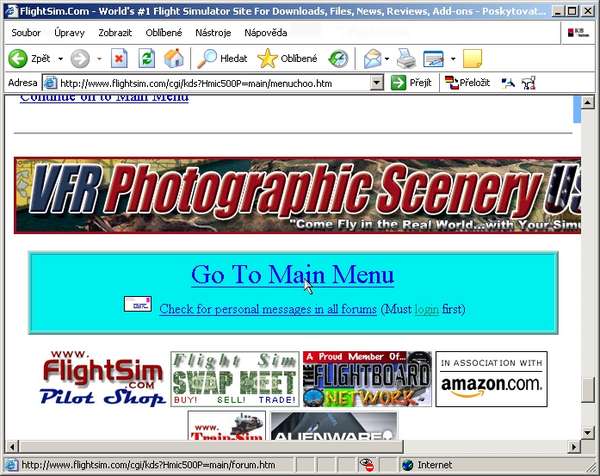Open the Zobrazit menu
600x476 pixels.
[x=115, y=33]
